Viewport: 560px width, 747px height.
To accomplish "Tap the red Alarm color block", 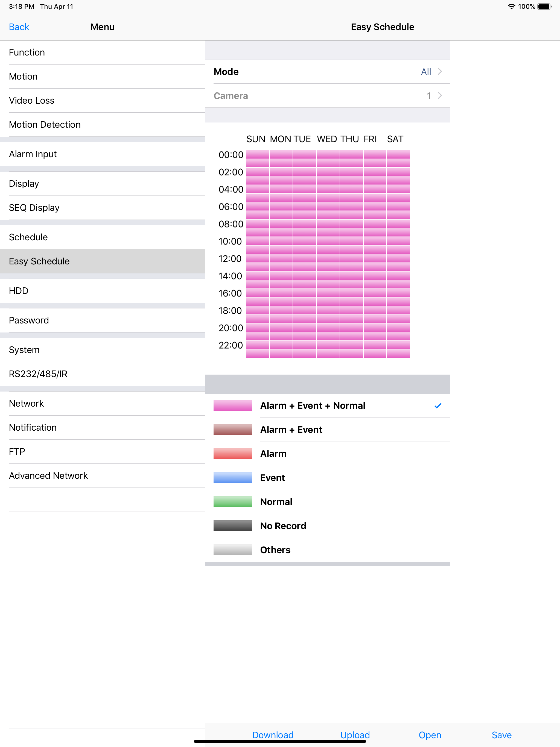I will pyautogui.click(x=232, y=454).
